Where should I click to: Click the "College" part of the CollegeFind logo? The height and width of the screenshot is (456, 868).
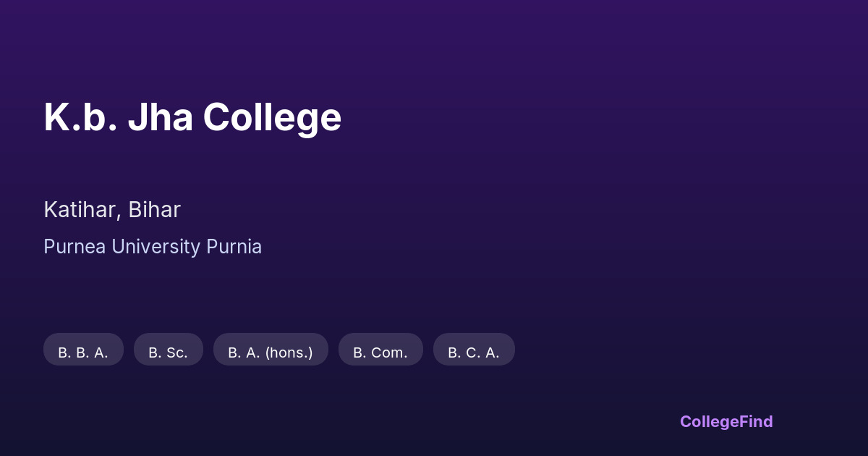click(710, 421)
